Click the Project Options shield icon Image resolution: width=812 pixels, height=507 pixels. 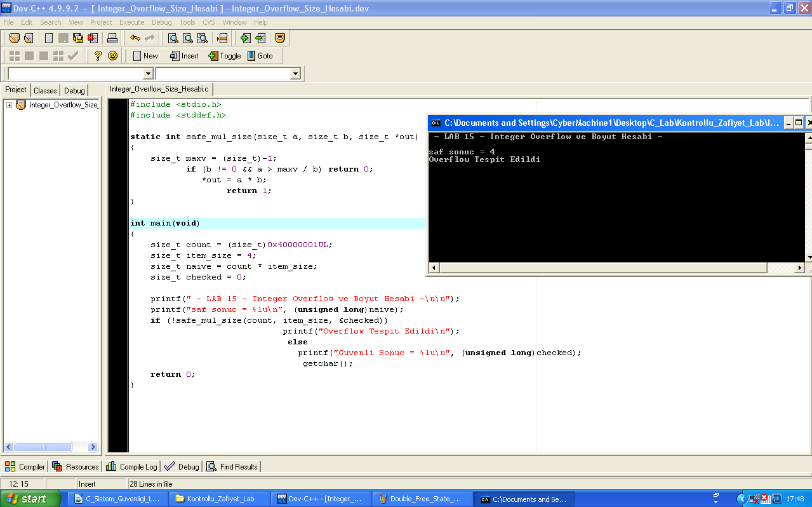[280, 38]
